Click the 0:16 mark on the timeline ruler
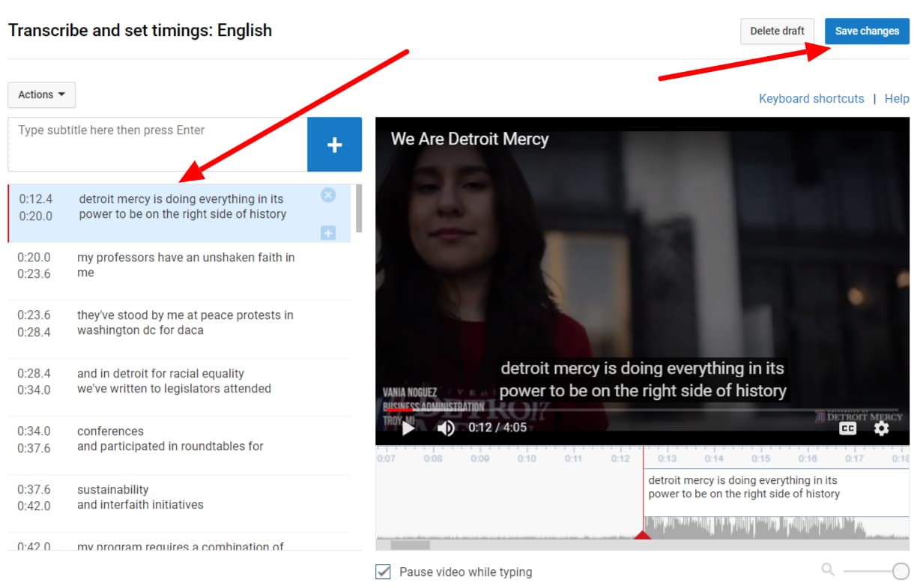This screenshot has height=588, width=920. 808,458
